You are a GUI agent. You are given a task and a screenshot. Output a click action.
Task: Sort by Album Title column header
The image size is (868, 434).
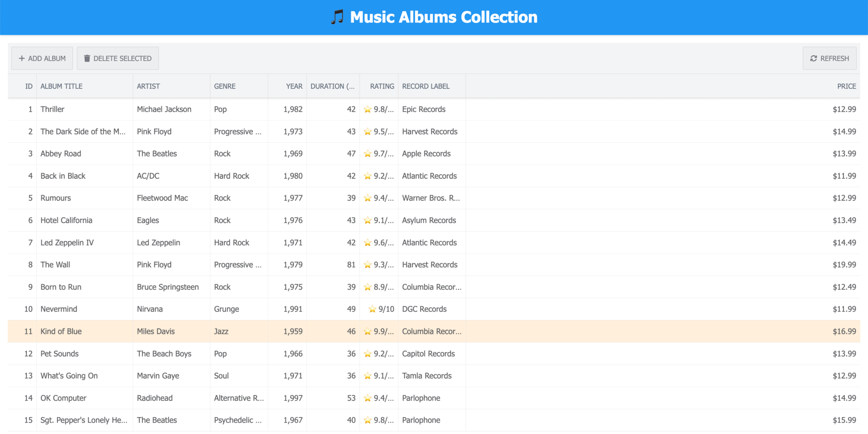coord(85,86)
